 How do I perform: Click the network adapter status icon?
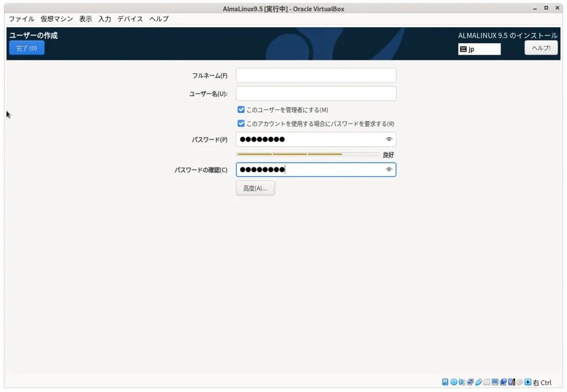click(470, 382)
